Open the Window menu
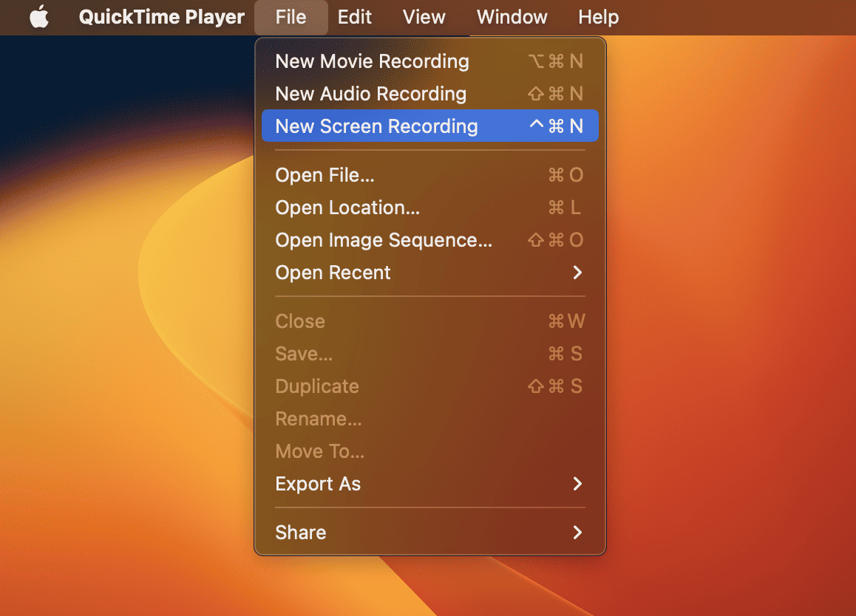856x616 pixels. tap(512, 17)
